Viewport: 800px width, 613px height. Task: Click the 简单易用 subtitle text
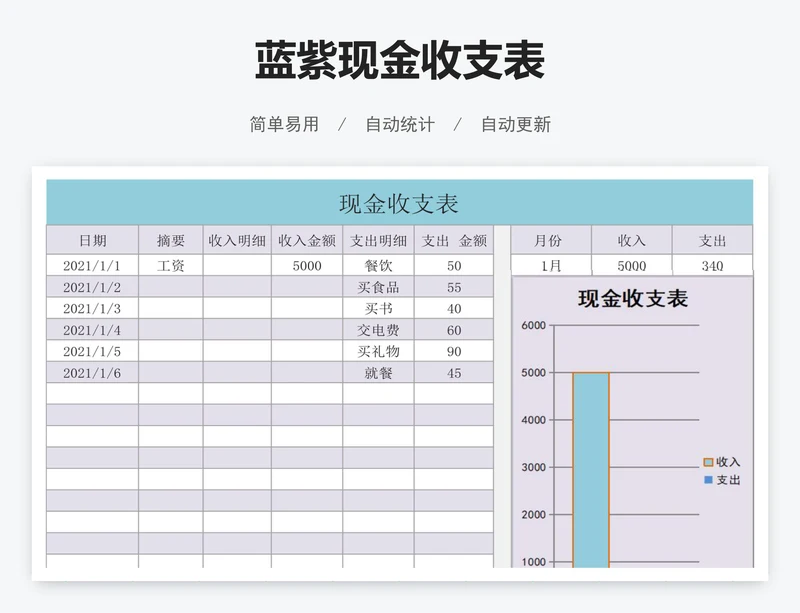pos(284,125)
